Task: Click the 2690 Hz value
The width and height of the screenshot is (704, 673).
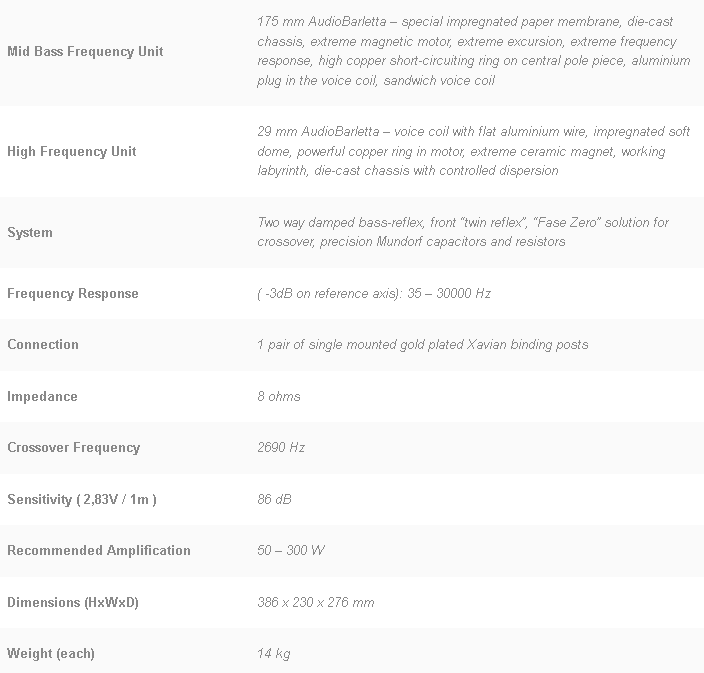Action: tap(281, 448)
